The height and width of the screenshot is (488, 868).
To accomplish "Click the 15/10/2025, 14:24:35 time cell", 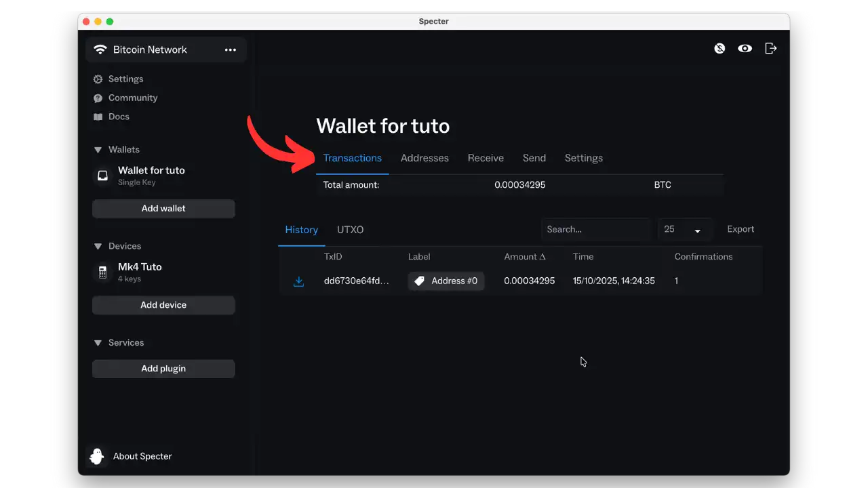I will [614, 281].
